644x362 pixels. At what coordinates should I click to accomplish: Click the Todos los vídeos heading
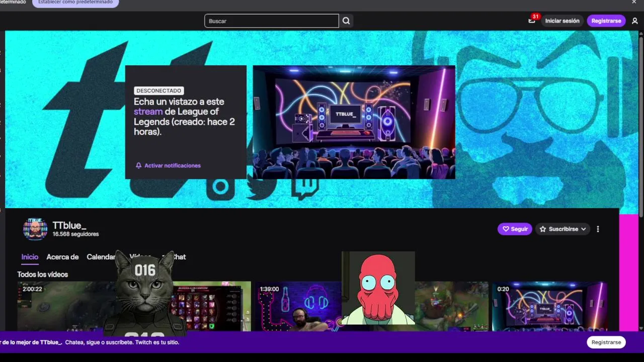[x=42, y=275]
